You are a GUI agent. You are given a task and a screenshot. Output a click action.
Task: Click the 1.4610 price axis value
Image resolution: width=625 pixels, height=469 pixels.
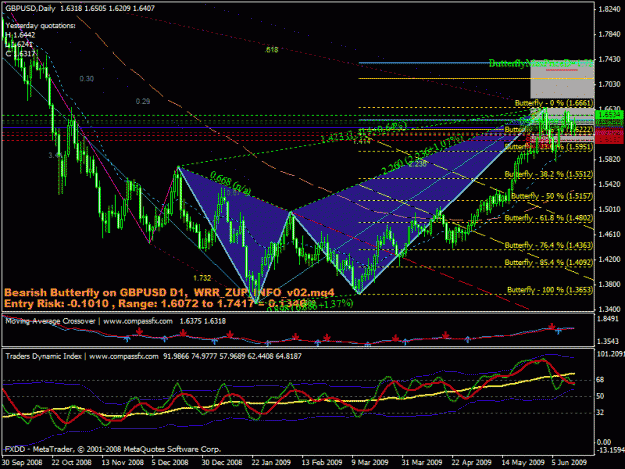point(609,234)
